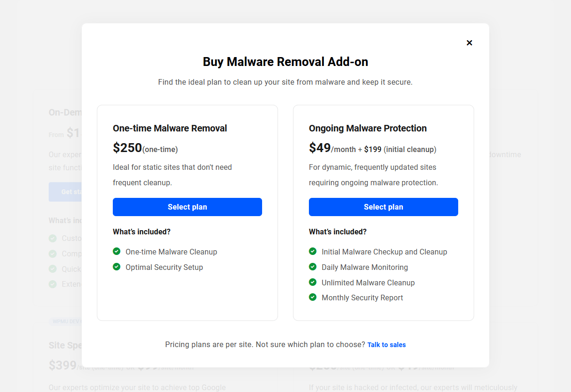Click check icon beside Monthly Security Report

coord(313,297)
